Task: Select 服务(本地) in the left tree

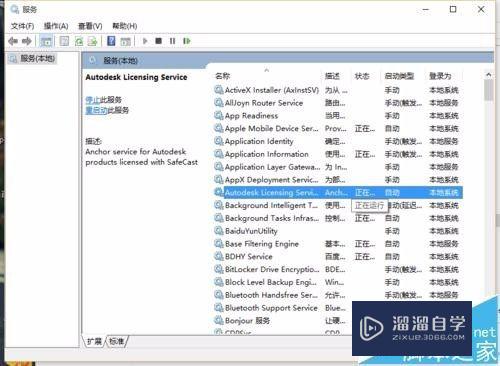Action: pyautogui.click(x=32, y=59)
